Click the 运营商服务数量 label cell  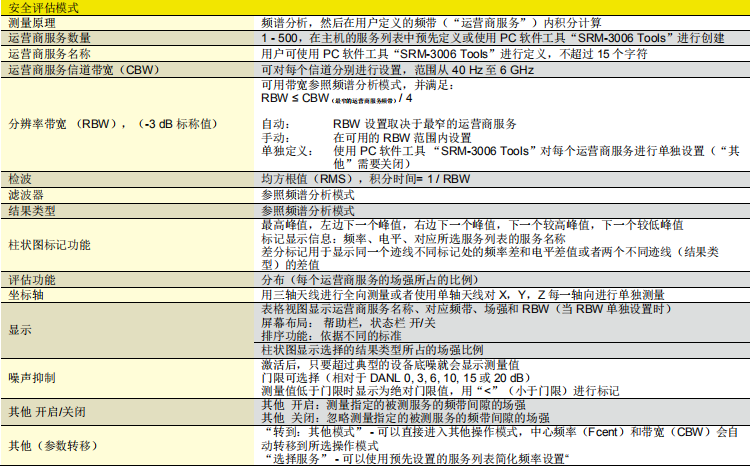click(48, 36)
